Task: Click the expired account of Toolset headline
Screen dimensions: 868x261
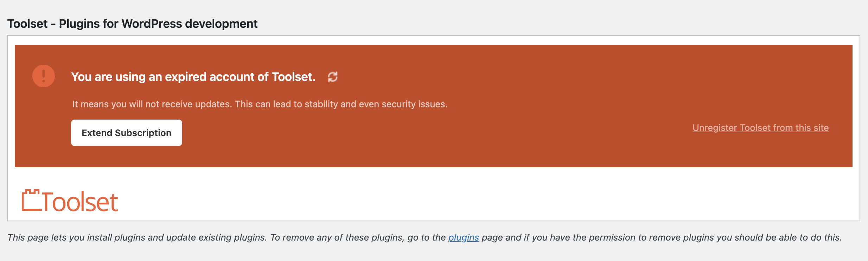Action: tap(193, 77)
